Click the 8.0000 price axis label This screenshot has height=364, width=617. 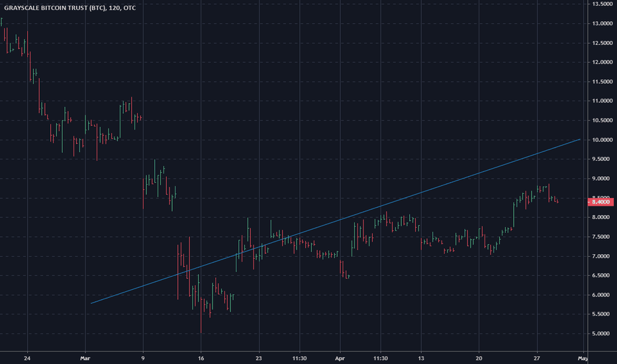pyautogui.click(x=602, y=217)
